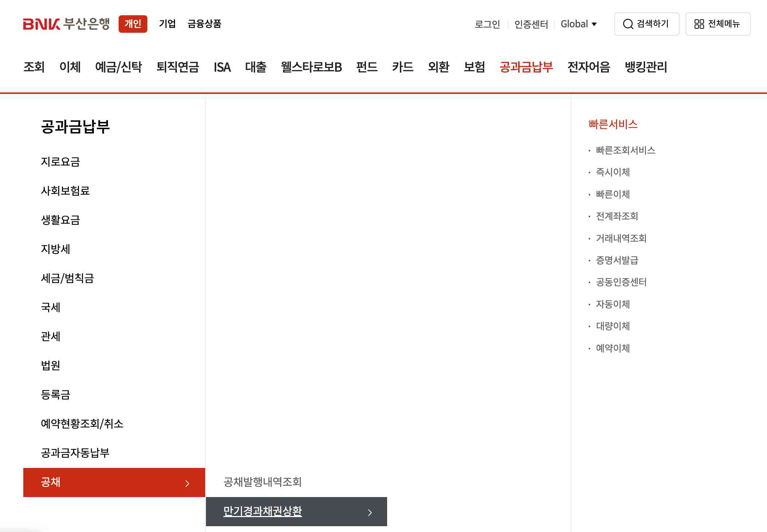The width and height of the screenshot is (767, 532).
Task: Click 빠른조회서비스 quick service link
Action: click(625, 150)
